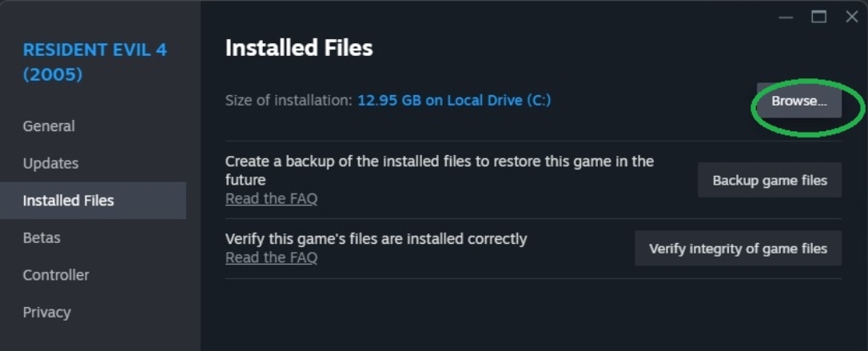868x351 pixels.
Task: Show the Privacy options
Action: click(46, 312)
